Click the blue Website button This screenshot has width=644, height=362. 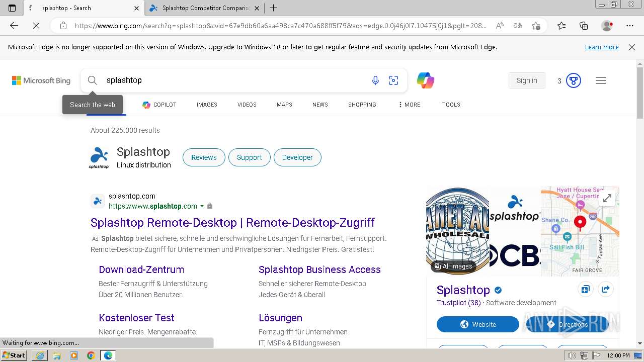[478, 324]
